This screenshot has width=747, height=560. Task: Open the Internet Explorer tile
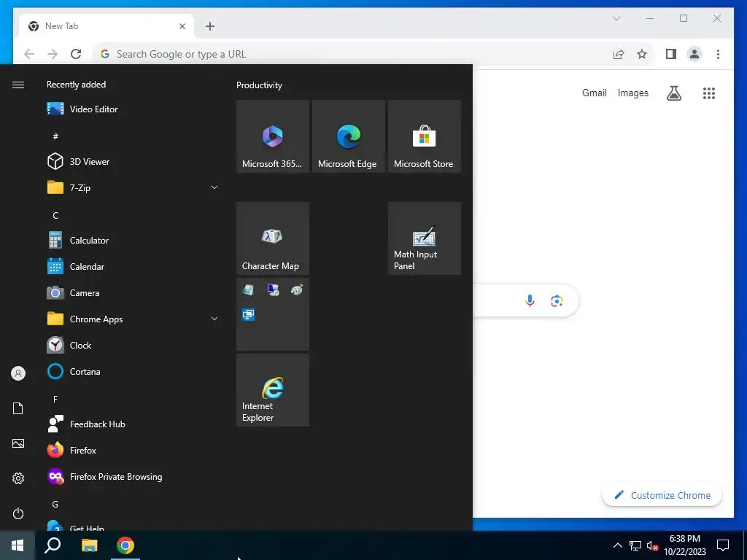coord(273,390)
